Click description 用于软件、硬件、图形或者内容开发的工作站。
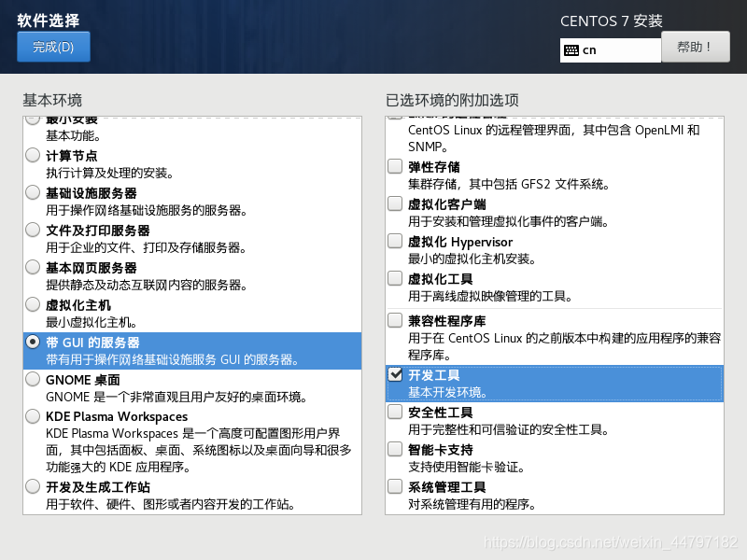The image size is (747, 560). (171, 504)
